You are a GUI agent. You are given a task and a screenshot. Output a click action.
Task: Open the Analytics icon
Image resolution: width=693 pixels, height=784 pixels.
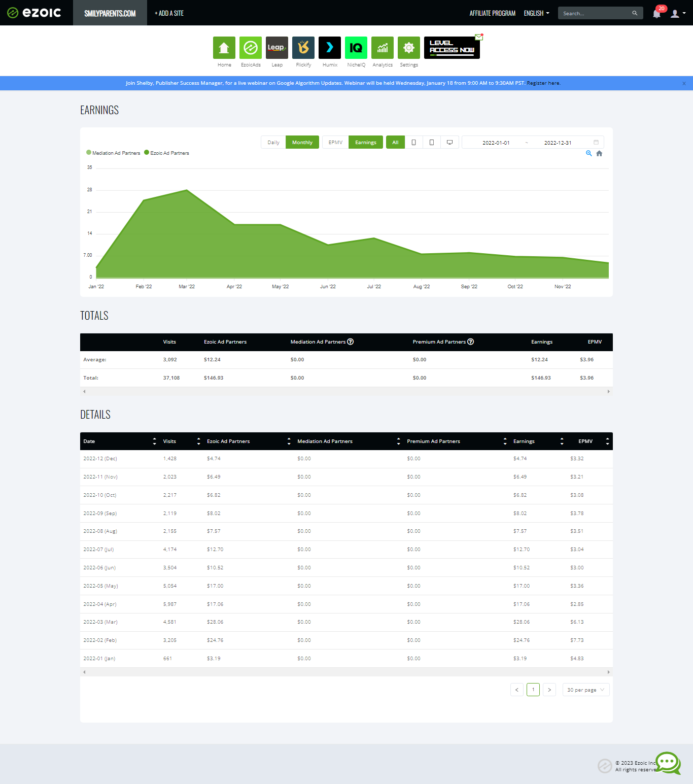382,48
